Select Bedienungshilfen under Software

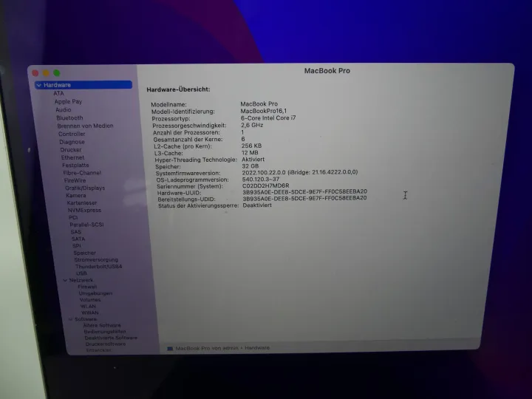(105, 332)
